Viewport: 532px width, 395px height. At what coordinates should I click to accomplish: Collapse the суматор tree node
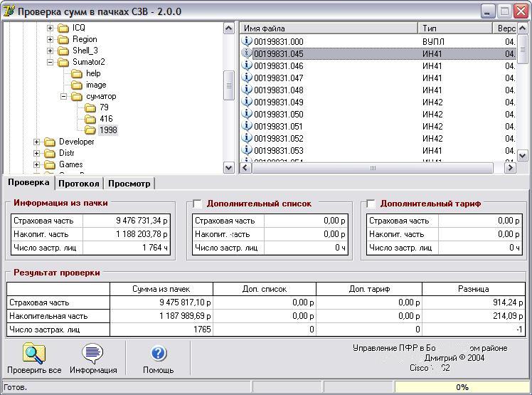[64, 96]
